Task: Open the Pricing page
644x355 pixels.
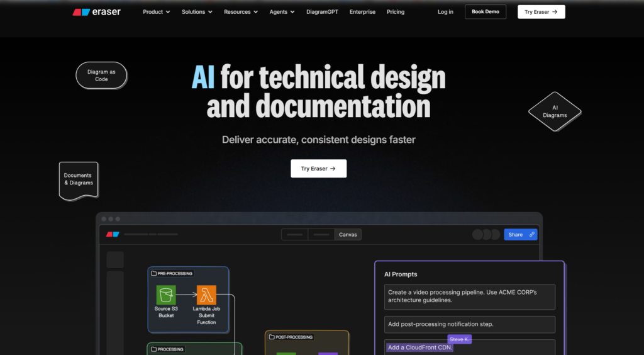Action: (396, 12)
